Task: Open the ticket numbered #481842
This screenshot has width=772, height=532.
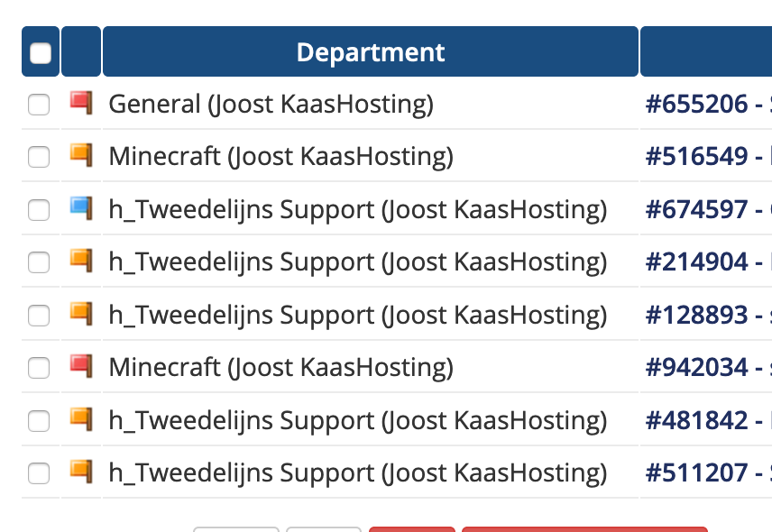Action: (x=697, y=420)
